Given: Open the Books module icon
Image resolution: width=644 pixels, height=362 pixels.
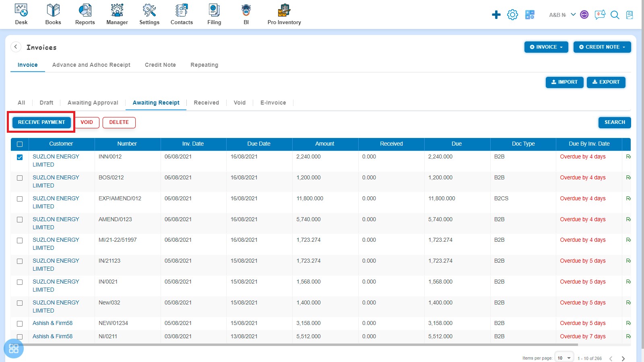Looking at the screenshot, I should pyautogui.click(x=53, y=10).
